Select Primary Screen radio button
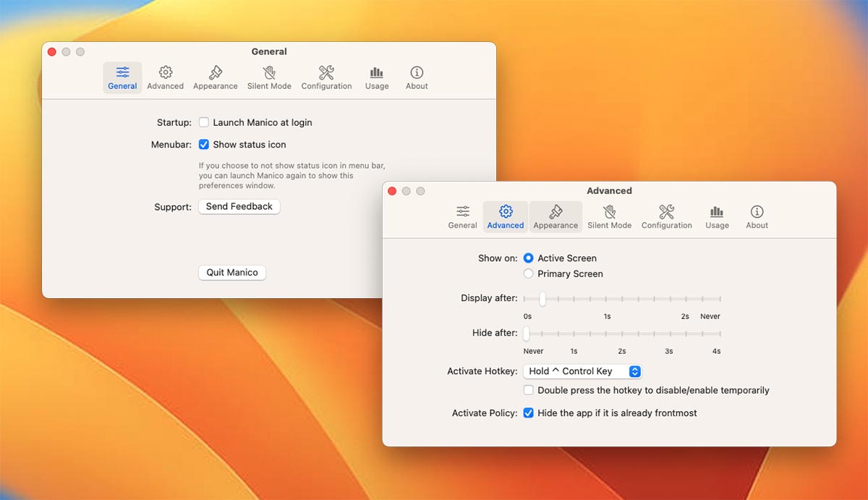The height and width of the screenshot is (500, 868). [529, 274]
